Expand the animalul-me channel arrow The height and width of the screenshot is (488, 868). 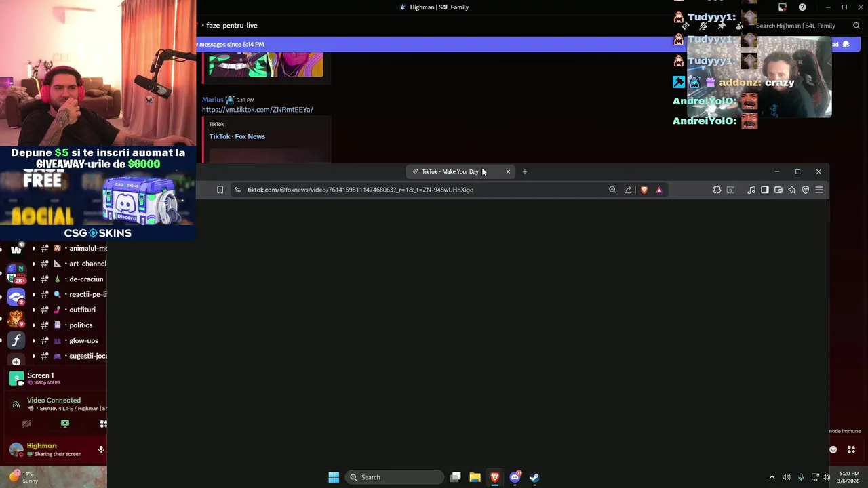pos(34,248)
